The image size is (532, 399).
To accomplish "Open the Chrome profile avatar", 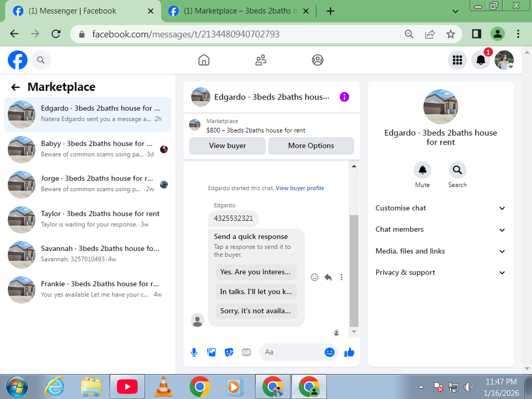I will click(497, 34).
